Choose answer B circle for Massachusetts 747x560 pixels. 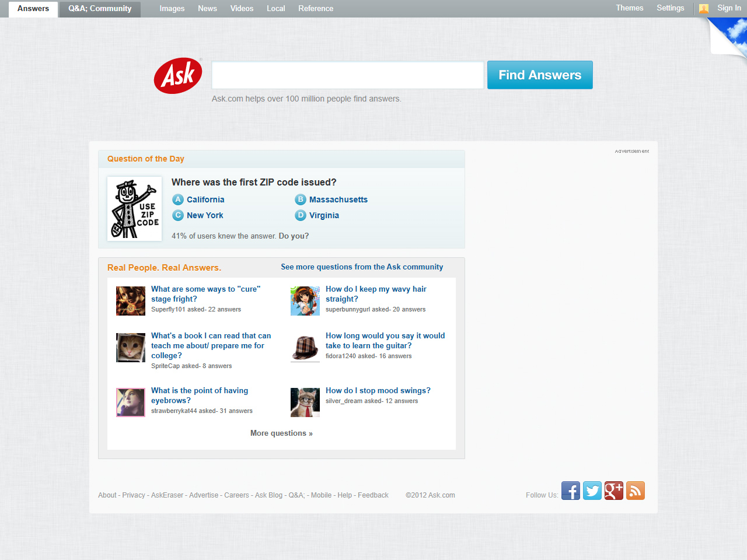[301, 199]
